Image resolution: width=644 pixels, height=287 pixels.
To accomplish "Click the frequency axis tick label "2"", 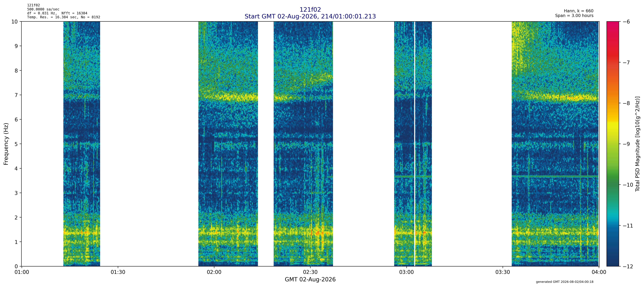I will pos(16,217).
